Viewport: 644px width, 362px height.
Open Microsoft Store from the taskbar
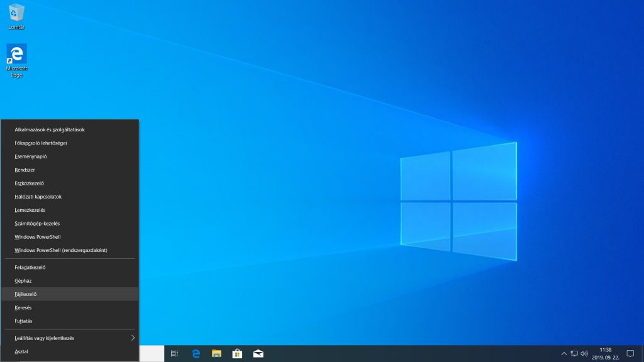237,353
